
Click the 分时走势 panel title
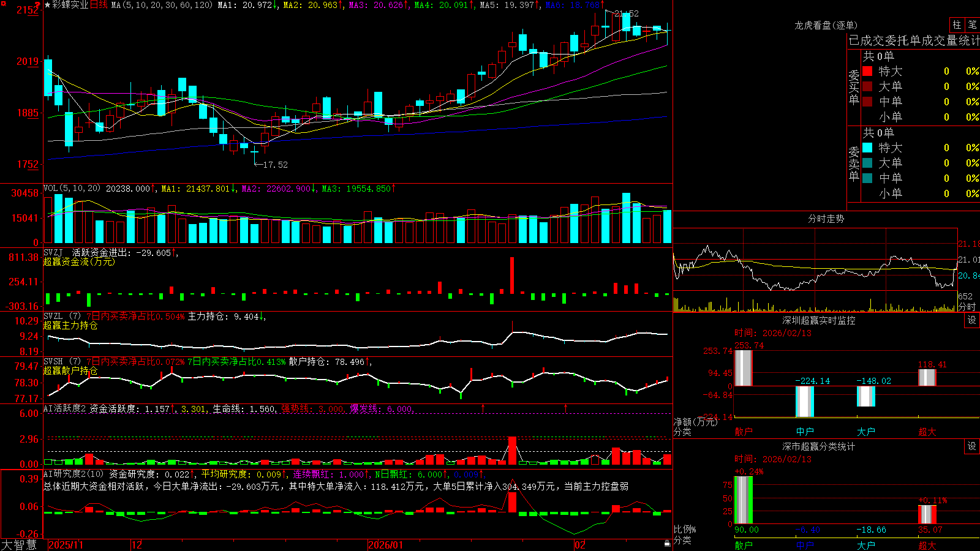tap(826, 219)
